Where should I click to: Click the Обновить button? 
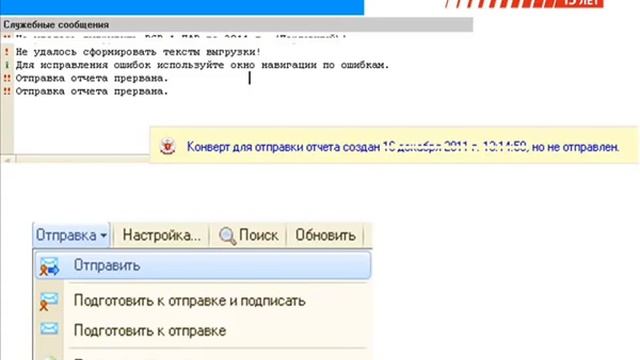pyautogui.click(x=325, y=236)
